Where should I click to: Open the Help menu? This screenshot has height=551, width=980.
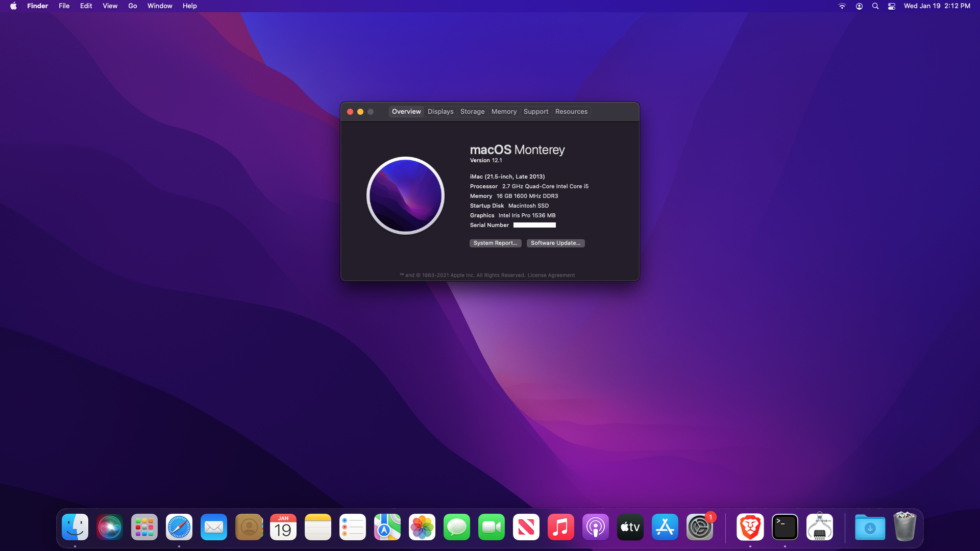coord(190,6)
